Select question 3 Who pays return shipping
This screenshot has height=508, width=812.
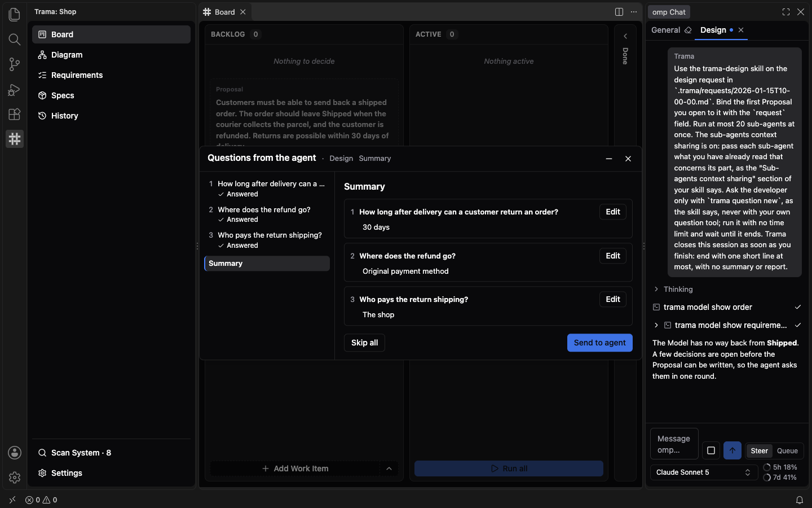(x=267, y=240)
